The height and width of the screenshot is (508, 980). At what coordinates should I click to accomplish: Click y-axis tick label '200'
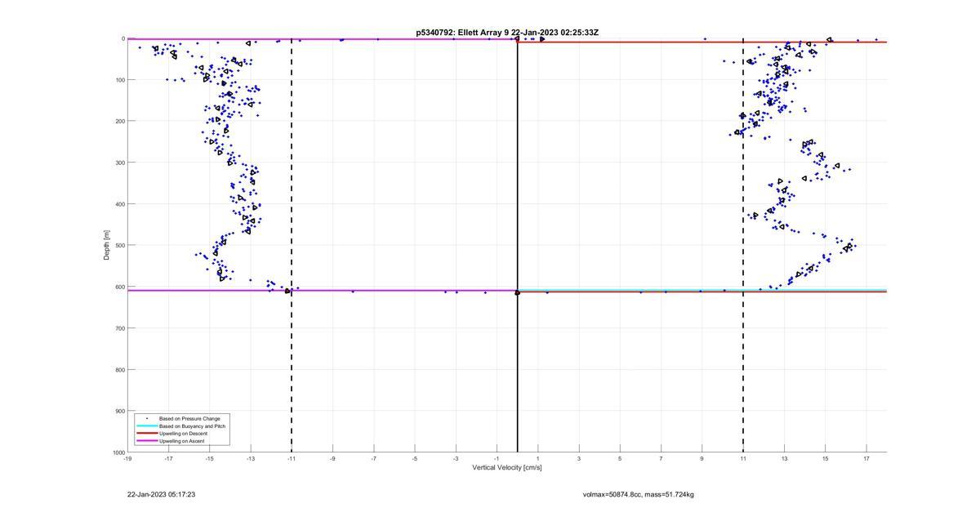(119, 121)
